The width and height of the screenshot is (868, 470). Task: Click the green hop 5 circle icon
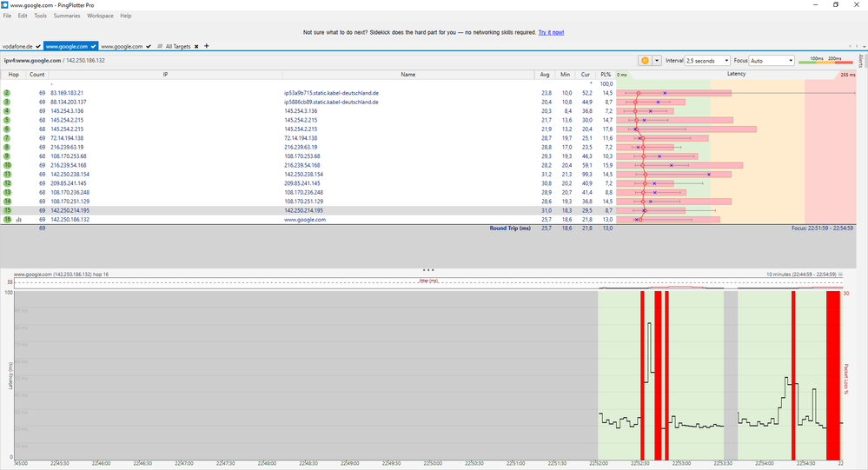[x=7, y=120]
